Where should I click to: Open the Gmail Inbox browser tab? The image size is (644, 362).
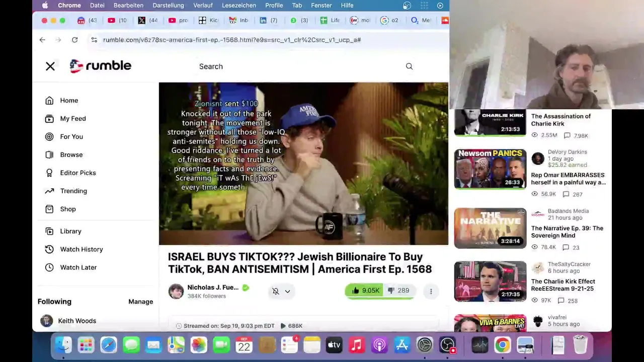pyautogui.click(x=238, y=20)
